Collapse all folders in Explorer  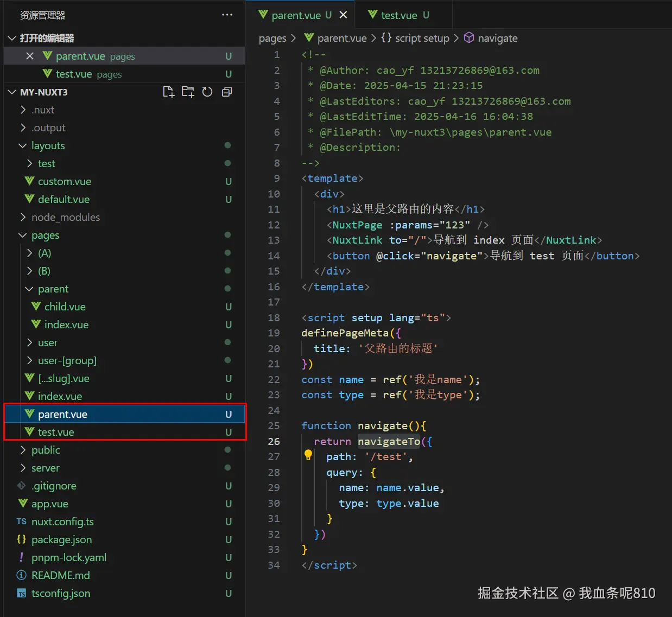(x=227, y=92)
